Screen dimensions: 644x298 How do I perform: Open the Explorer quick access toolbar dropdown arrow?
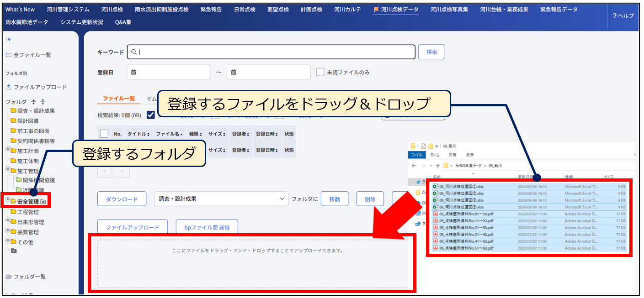tap(436, 146)
